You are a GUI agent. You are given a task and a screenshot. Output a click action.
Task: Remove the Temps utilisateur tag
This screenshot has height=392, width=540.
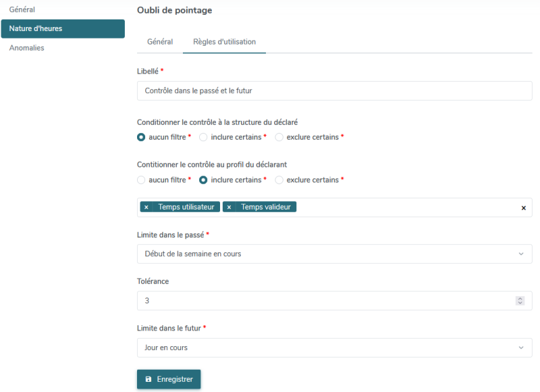[x=146, y=207]
